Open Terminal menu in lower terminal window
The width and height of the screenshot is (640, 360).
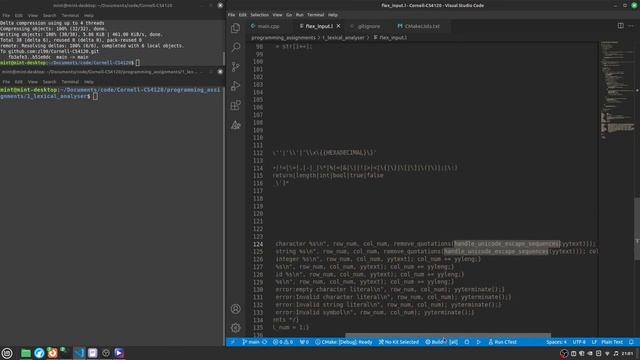pos(70,82)
